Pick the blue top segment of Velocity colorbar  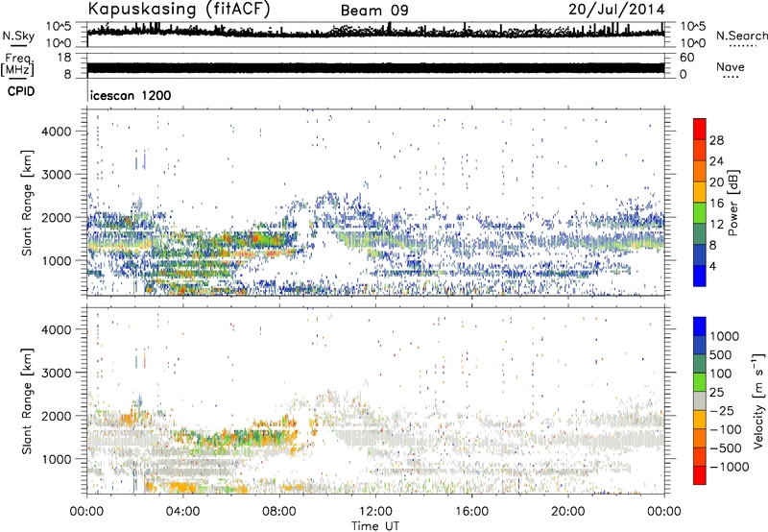coord(700,326)
